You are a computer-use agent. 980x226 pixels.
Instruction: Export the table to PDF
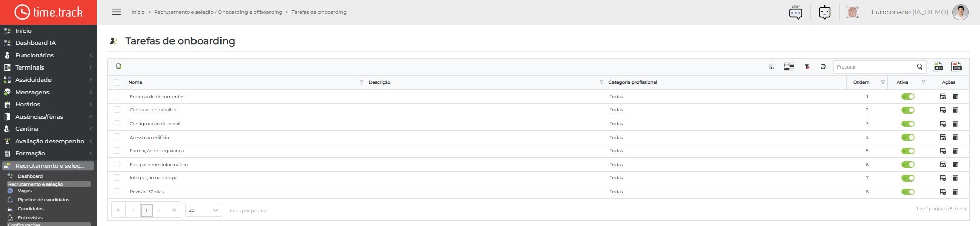(x=957, y=66)
